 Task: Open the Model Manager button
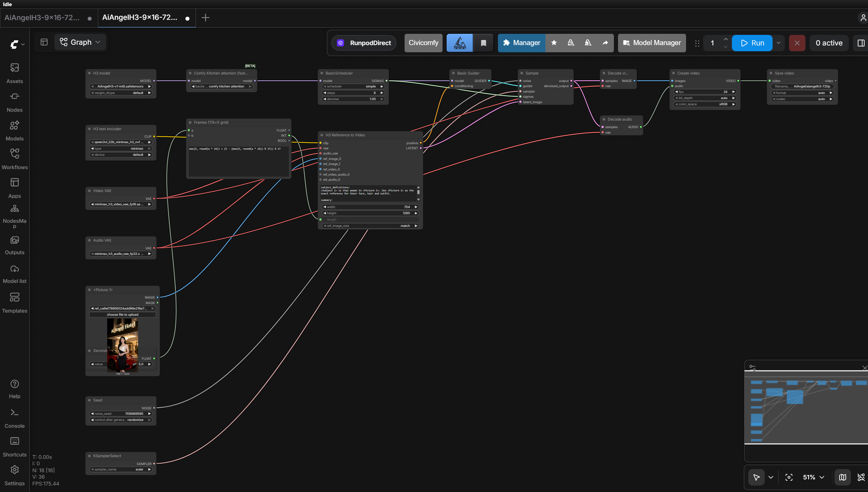(652, 43)
